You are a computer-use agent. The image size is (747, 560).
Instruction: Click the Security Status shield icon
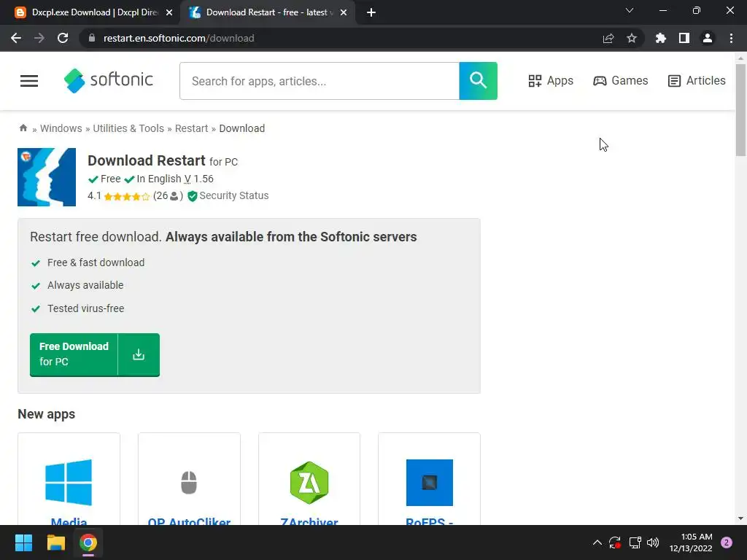coord(193,196)
